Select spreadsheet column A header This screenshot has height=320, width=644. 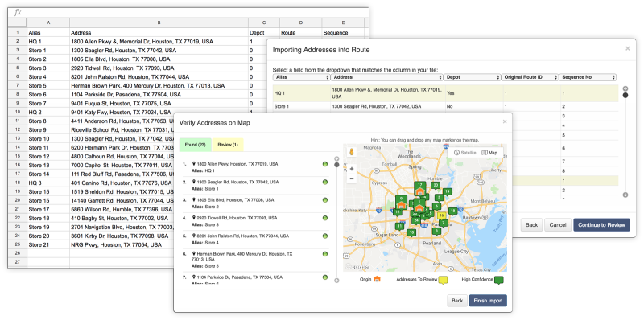(48, 23)
